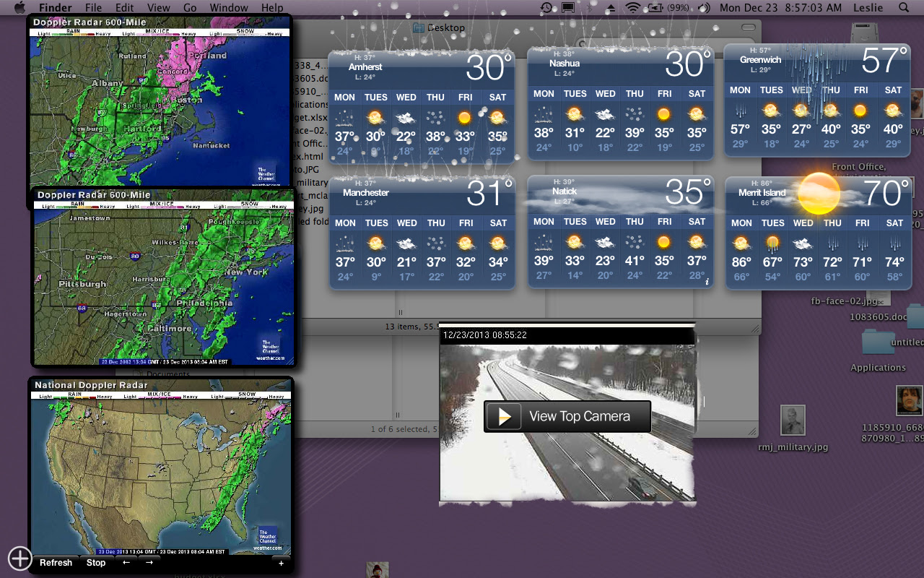
Task: Click the battery status icon
Action: point(655,8)
